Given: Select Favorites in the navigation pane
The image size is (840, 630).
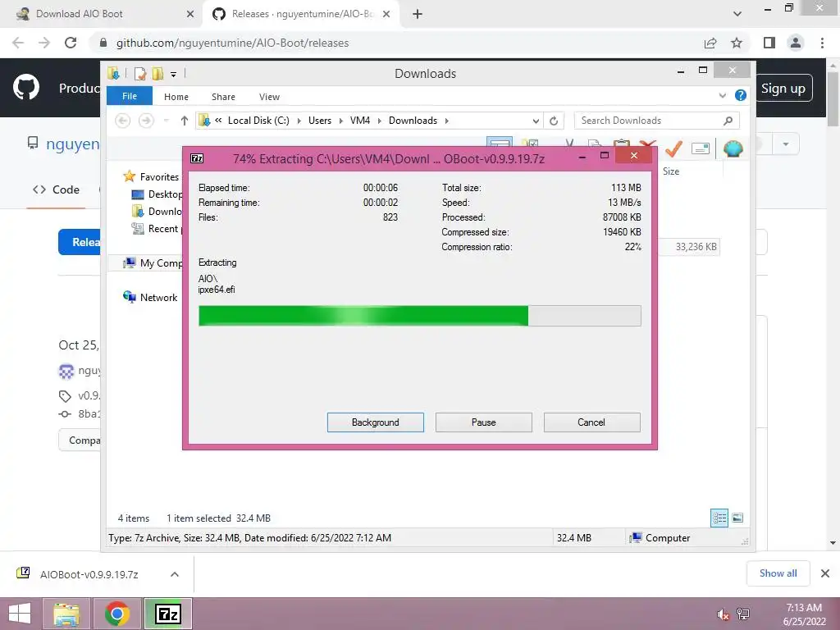Looking at the screenshot, I should tap(158, 177).
